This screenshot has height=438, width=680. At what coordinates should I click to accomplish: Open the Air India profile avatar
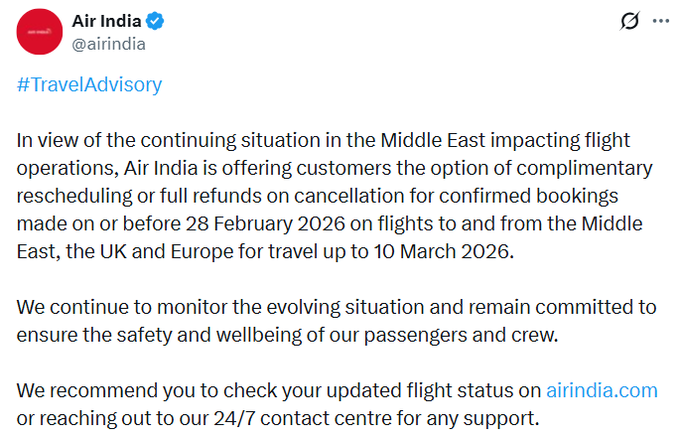click(x=39, y=33)
